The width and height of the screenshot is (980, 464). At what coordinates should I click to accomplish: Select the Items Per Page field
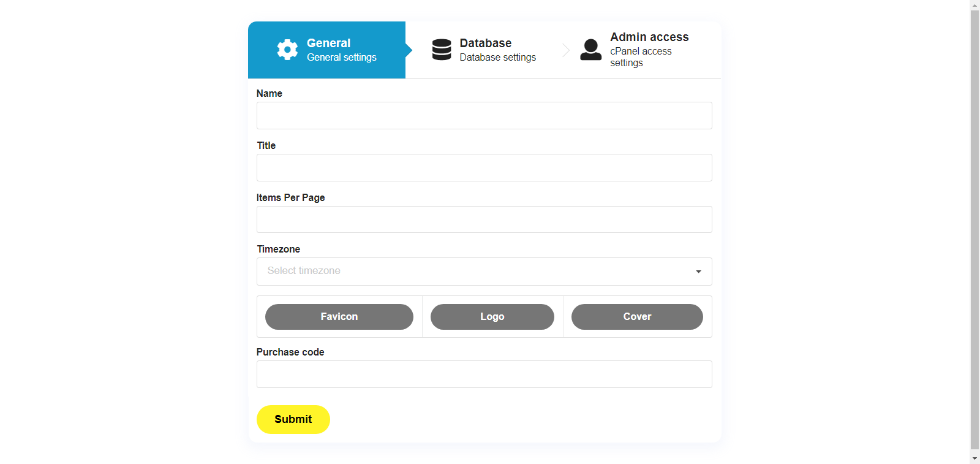(x=484, y=219)
